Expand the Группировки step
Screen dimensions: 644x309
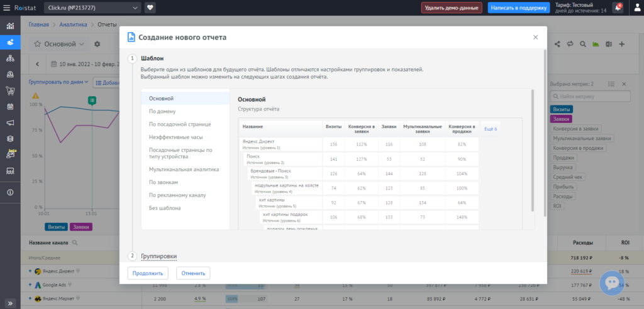coord(158,256)
